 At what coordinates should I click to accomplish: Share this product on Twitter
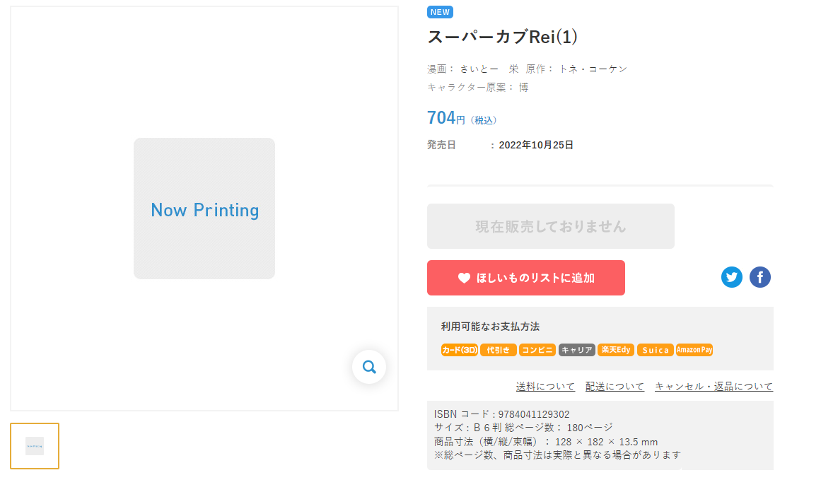[x=732, y=277]
